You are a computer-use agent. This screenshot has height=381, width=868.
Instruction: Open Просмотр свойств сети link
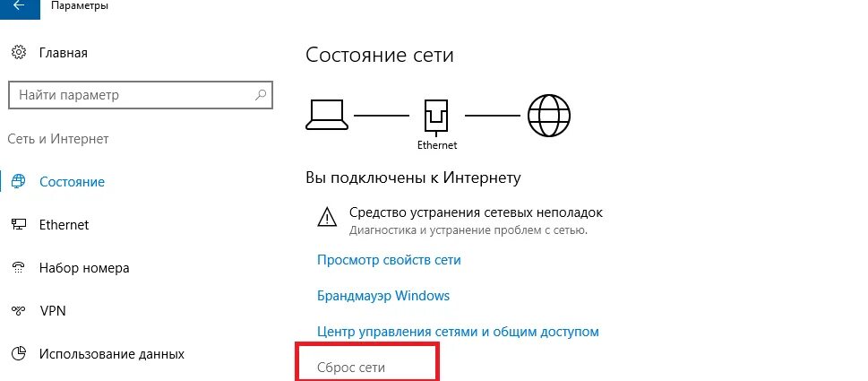tap(389, 260)
